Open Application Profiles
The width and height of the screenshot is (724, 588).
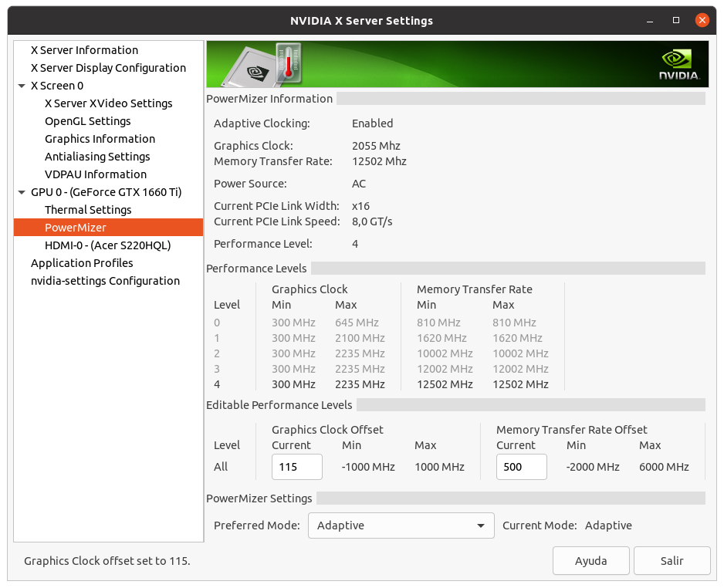pyautogui.click(x=82, y=263)
